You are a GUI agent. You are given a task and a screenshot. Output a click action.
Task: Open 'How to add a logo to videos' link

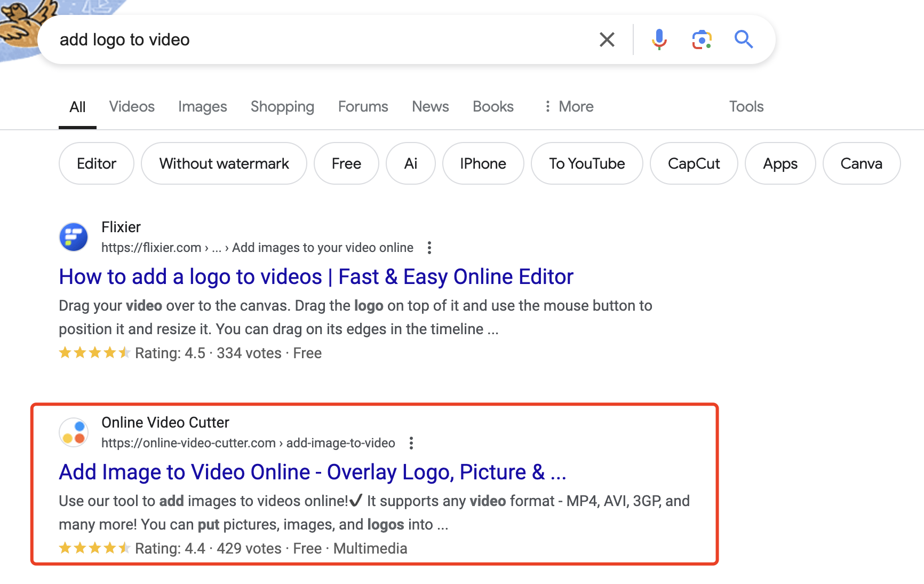pos(316,277)
